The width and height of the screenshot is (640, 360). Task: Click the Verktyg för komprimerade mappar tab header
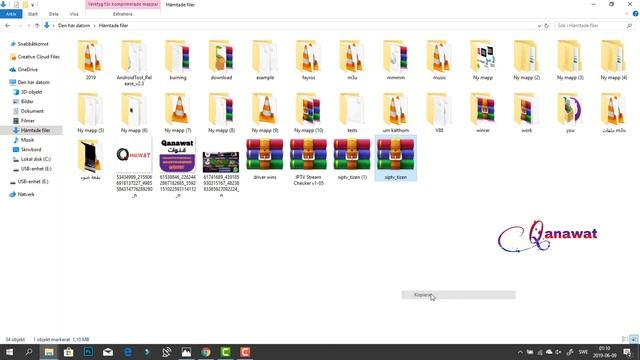[x=123, y=4]
